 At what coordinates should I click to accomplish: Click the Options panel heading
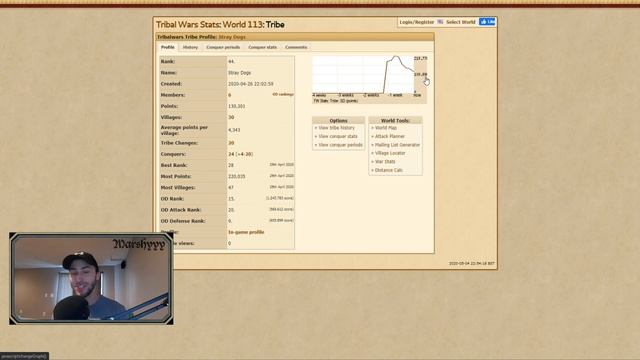(338, 120)
